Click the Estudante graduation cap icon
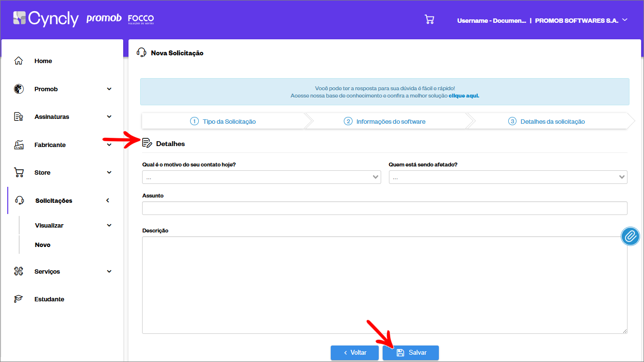644x362 pixels. point(18,299)
